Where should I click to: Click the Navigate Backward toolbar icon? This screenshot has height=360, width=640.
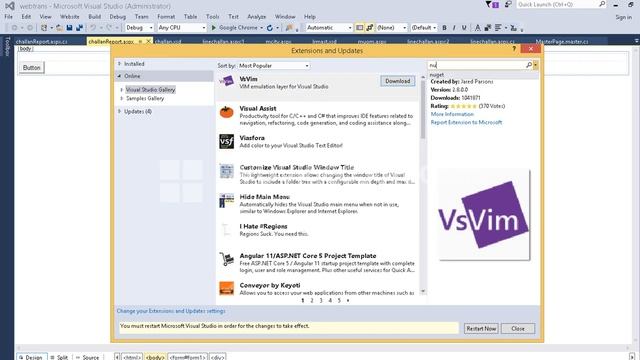(15, 28)
